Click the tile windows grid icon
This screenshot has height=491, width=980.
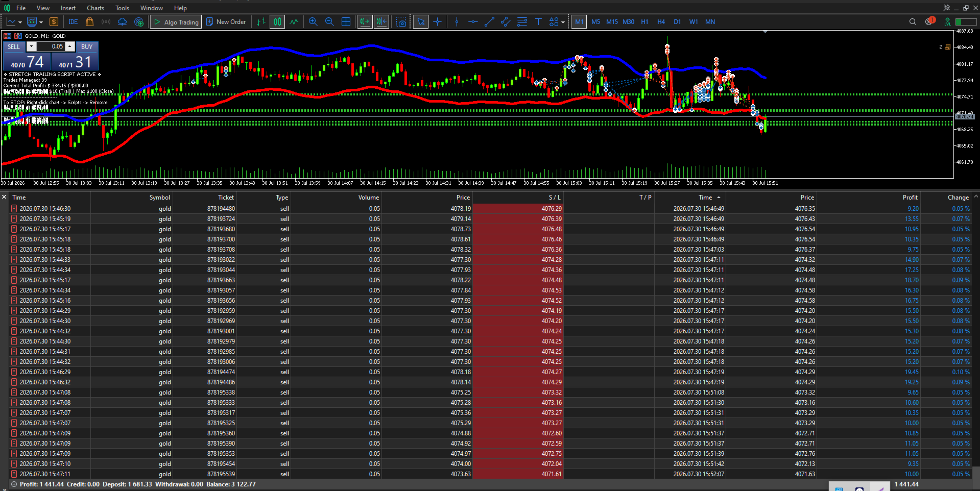point(346,22)
